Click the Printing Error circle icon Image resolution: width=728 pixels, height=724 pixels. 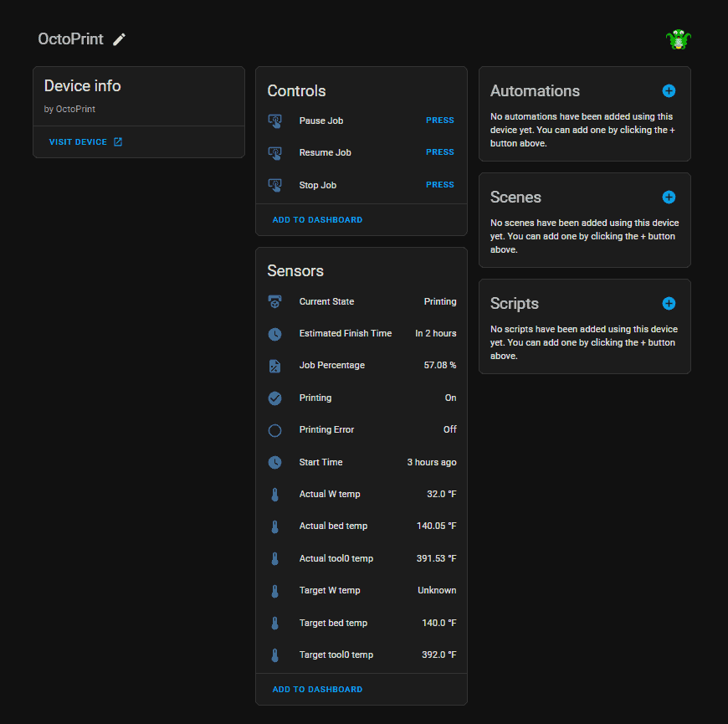(274, 430)
